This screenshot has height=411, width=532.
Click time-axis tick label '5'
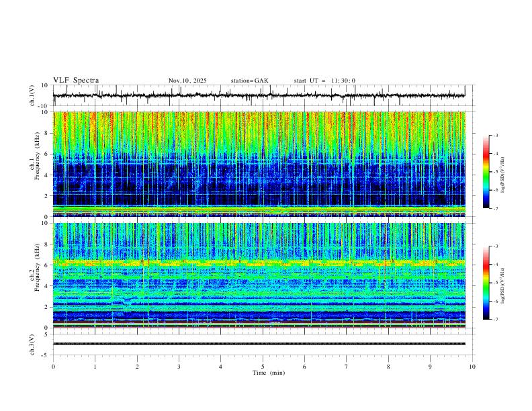click(x=263, y=367)
